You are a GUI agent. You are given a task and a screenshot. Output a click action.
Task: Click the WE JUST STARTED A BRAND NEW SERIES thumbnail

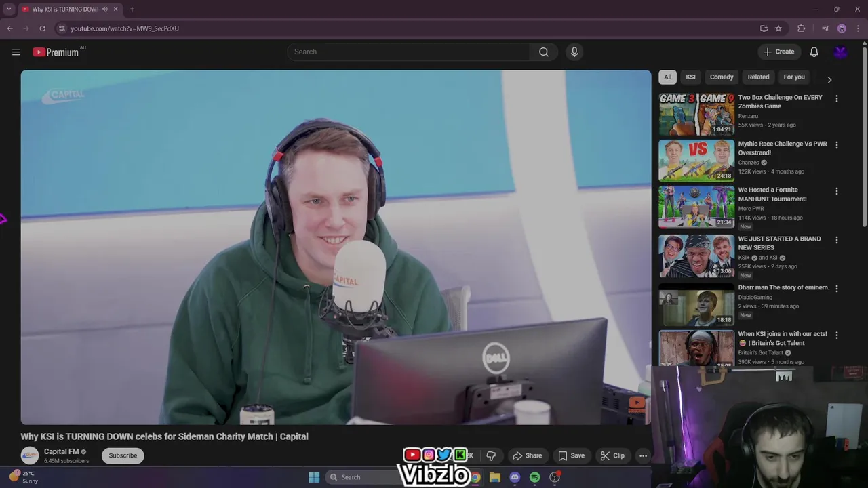coord(696,256)
